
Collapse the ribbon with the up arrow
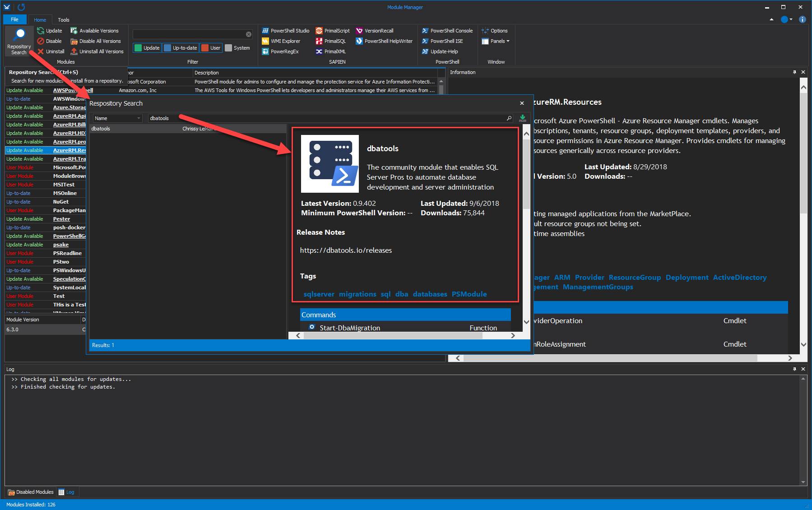click(x=771, y=19)
